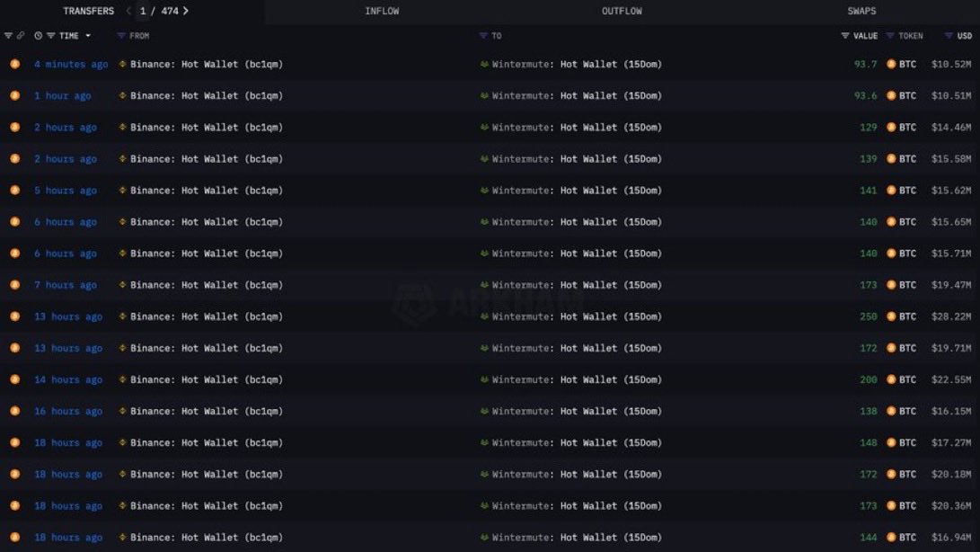Select the $15.65M USD amount

[x=951, y=221]
